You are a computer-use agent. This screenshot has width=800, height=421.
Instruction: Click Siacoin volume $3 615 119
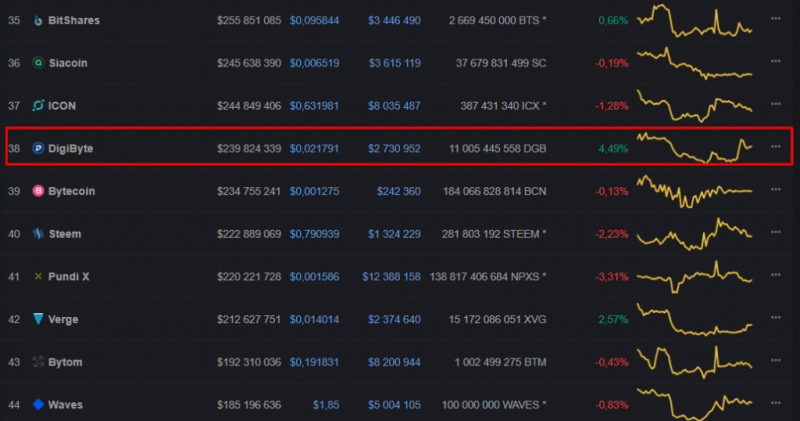coord(394,63)
